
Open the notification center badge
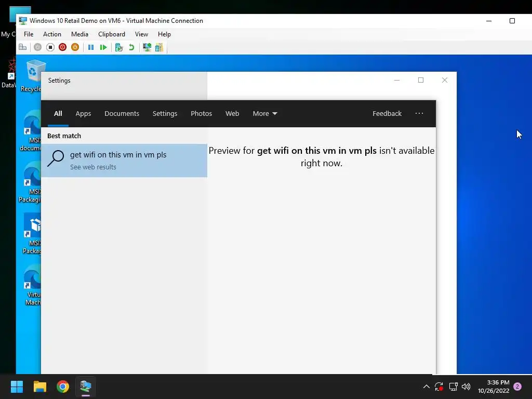click(517, 387)
